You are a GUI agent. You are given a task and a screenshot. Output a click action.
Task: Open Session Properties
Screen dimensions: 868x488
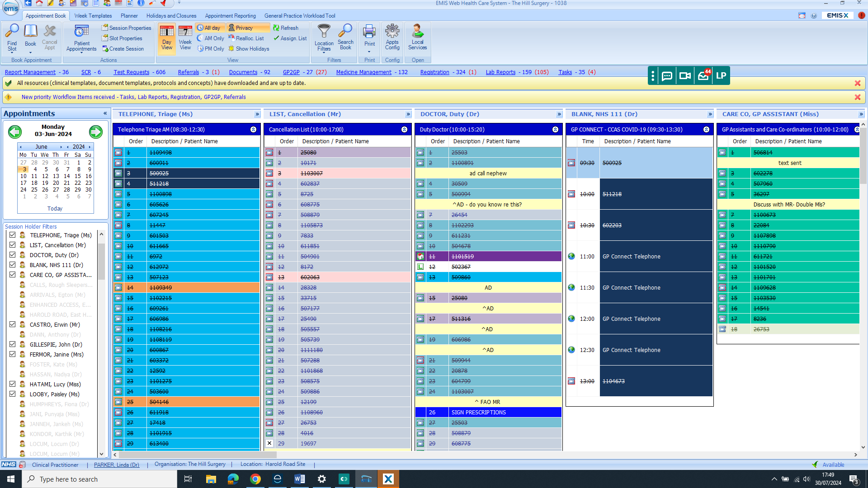[x=126, y=28]
